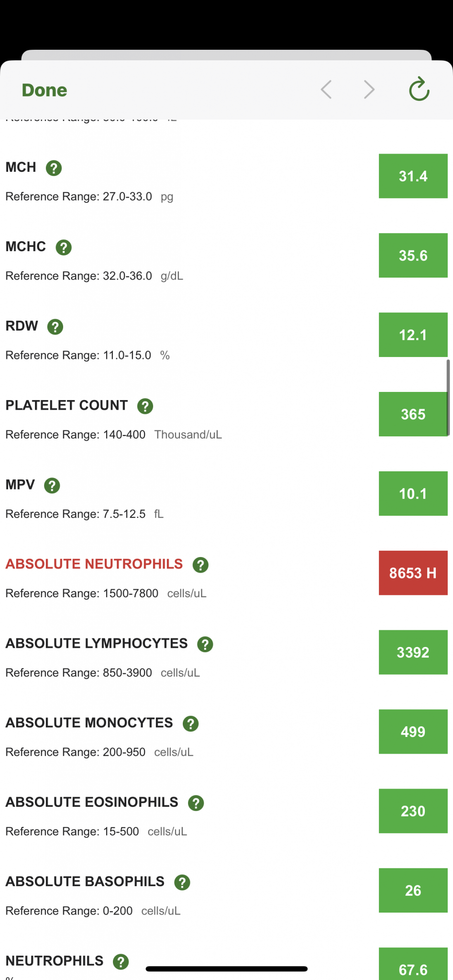
Task: Show info for Absolute Lymphocytes
Action: click(x=205, y=645)
